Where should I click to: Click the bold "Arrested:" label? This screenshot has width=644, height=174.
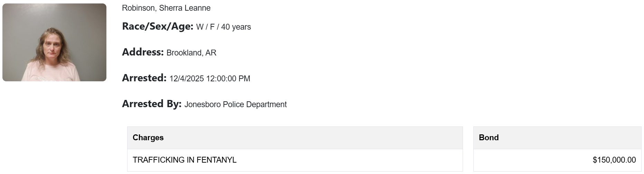coord(144,78)
